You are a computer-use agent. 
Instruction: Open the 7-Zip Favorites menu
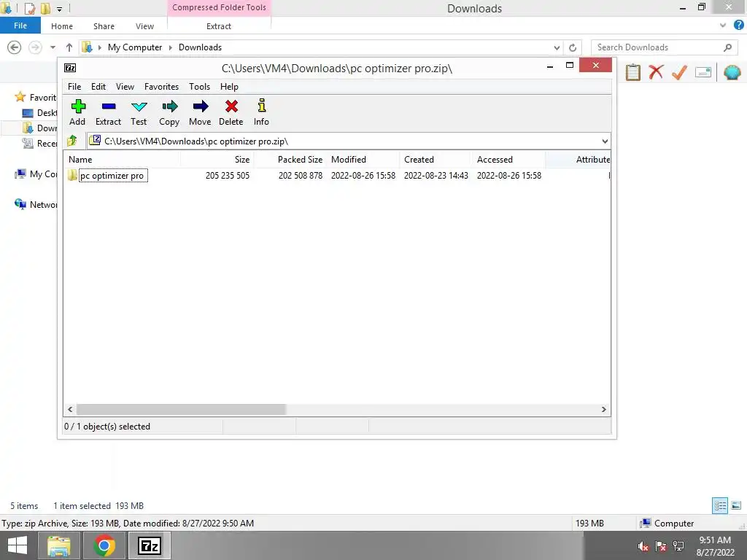pos(161,87)
